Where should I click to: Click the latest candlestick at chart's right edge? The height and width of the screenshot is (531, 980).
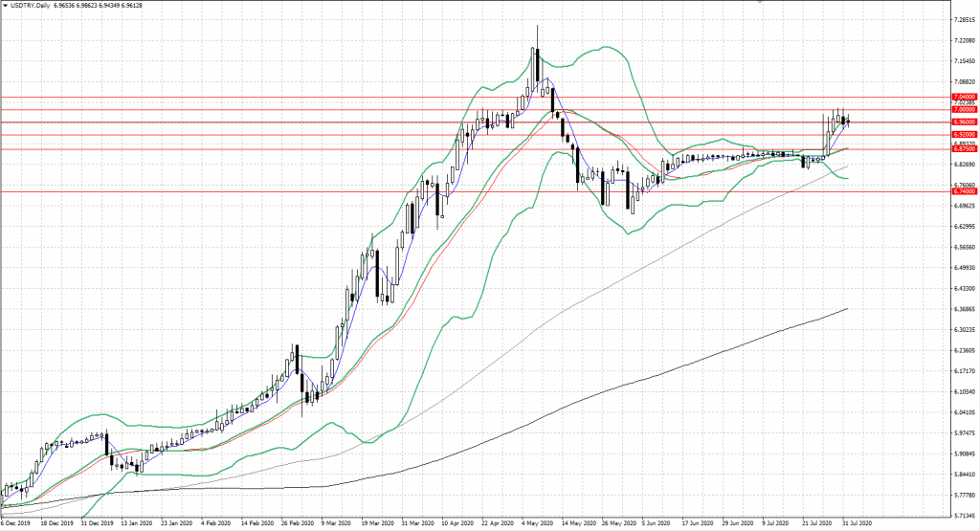(x=847, y=121)
